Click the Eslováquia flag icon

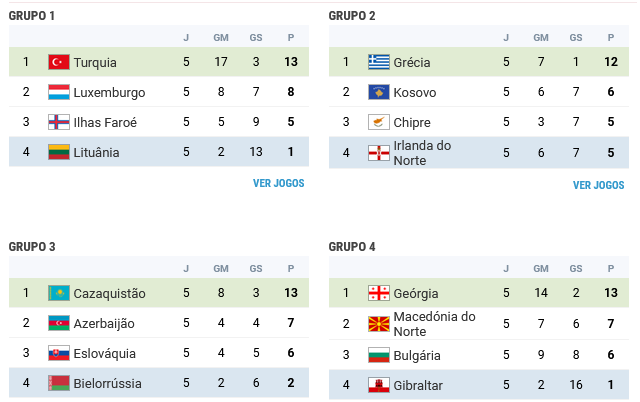59,353
